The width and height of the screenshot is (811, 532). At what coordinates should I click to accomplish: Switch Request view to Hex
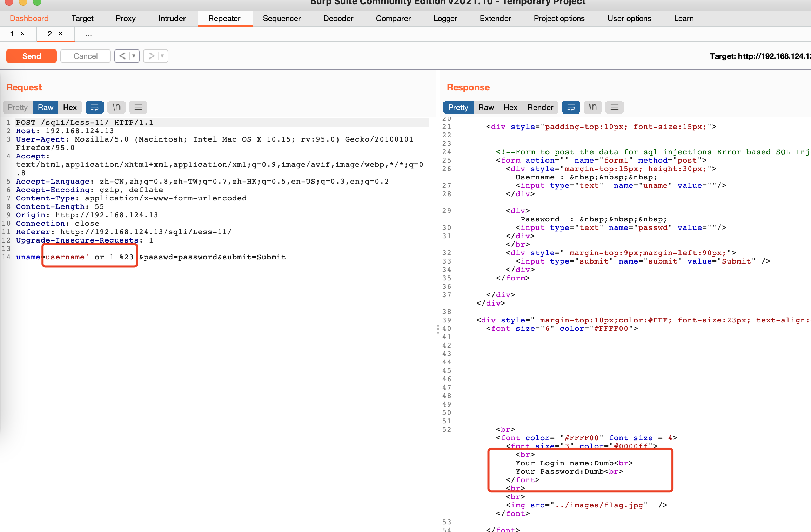[70, 107]
